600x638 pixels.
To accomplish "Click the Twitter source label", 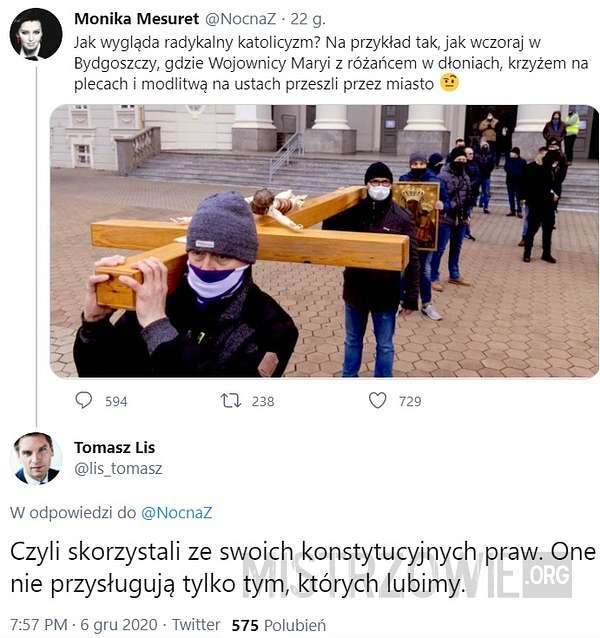I will [x=196, y=625].
